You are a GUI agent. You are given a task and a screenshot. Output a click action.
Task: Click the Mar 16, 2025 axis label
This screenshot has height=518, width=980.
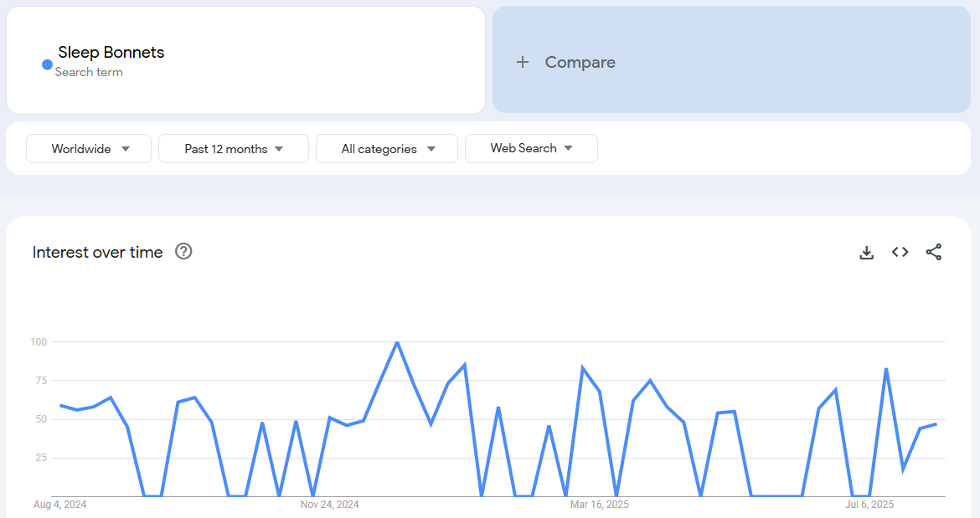600,505
